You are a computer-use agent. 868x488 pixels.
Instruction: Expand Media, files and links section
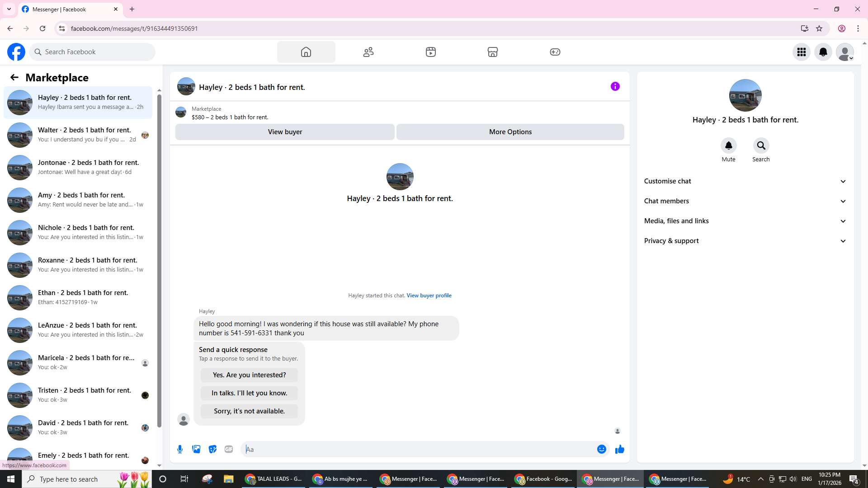[x=745, y=221]
